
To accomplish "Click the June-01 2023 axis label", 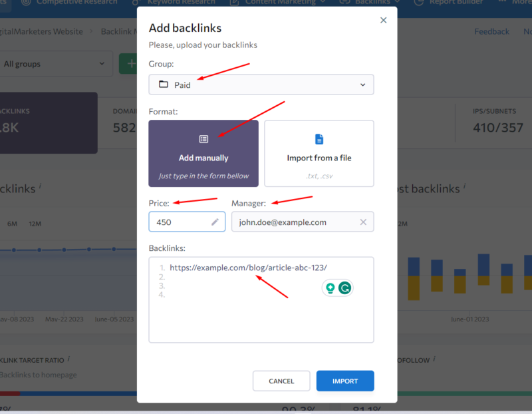I will tap(470, 319).
